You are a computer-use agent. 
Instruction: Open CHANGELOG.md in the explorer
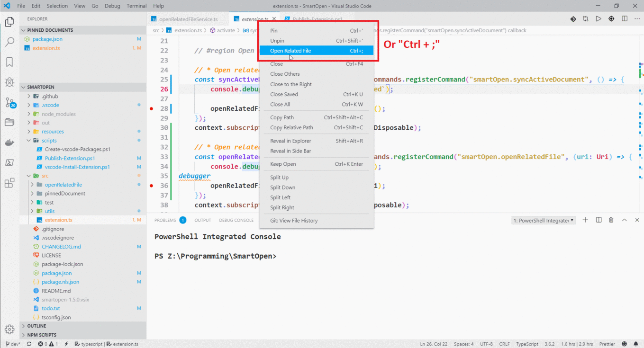[83, 247]
